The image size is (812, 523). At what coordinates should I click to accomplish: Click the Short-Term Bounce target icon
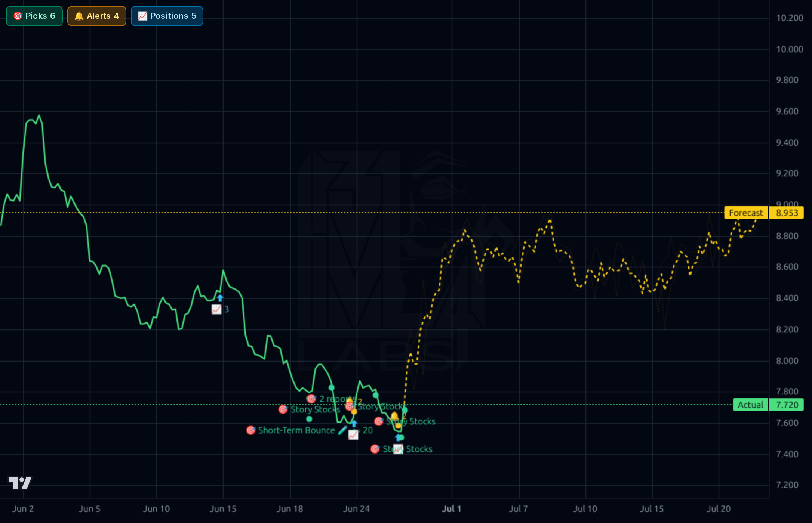tap(251, 430)
